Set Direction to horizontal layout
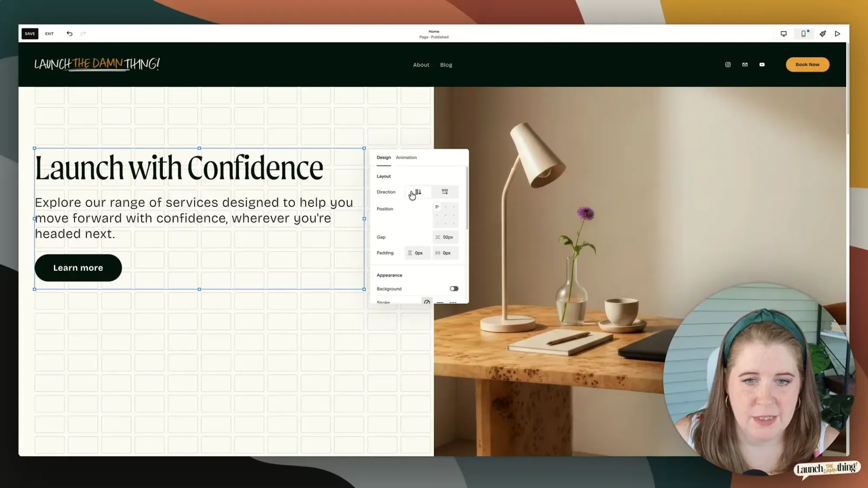The height and width of the screenshot is (488, 868). click(445, 192)
